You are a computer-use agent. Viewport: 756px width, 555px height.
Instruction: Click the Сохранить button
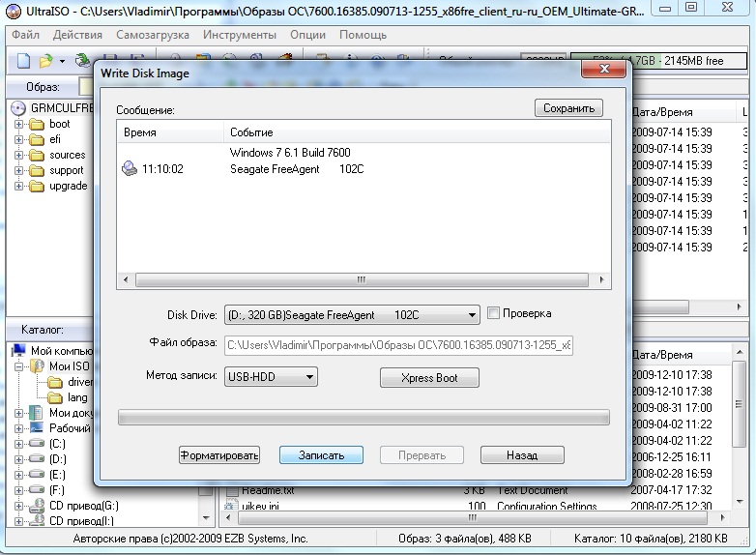point(568,108)
